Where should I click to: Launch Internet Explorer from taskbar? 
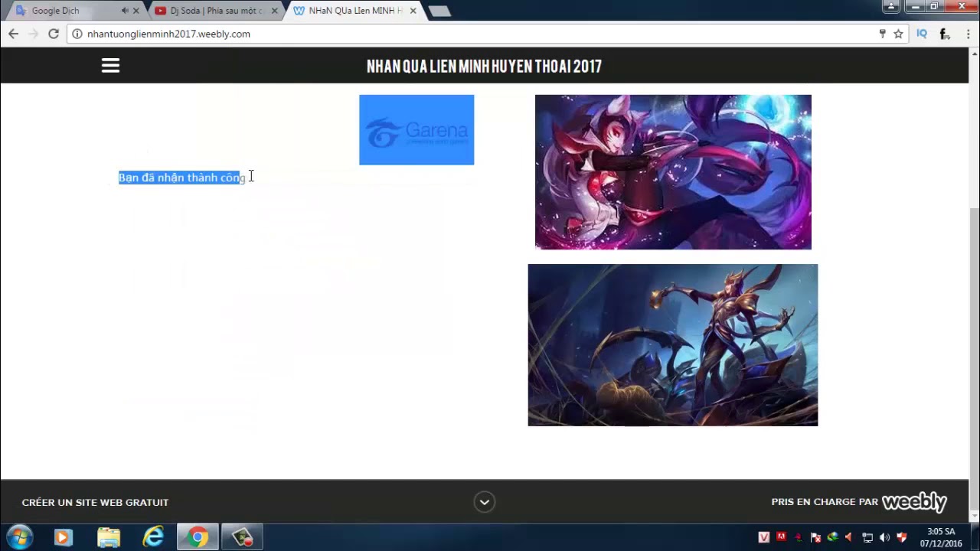154,538
